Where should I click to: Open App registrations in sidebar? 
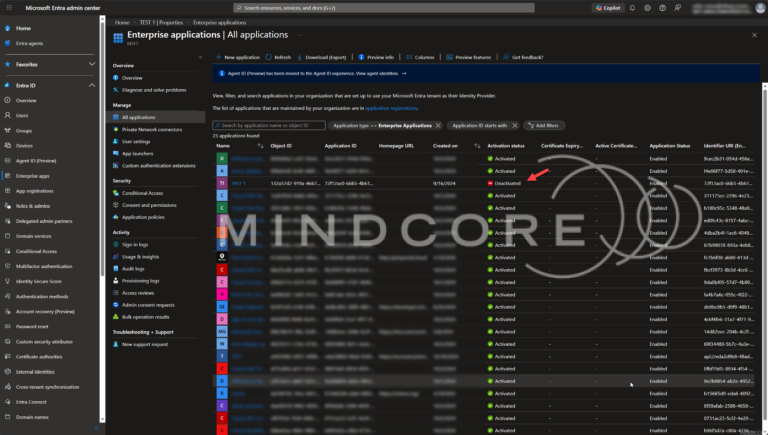[34, 191]
